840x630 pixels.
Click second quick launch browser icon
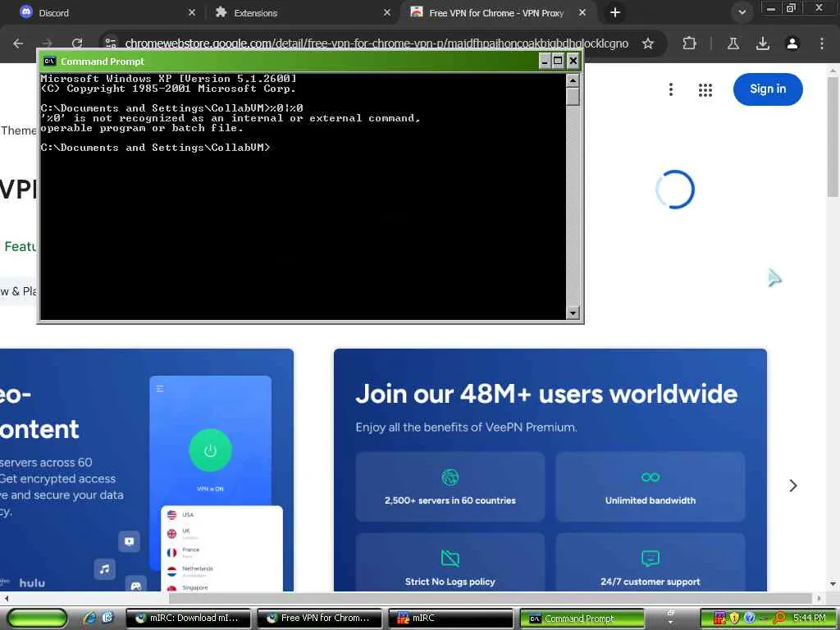click(x=107, y=618)
